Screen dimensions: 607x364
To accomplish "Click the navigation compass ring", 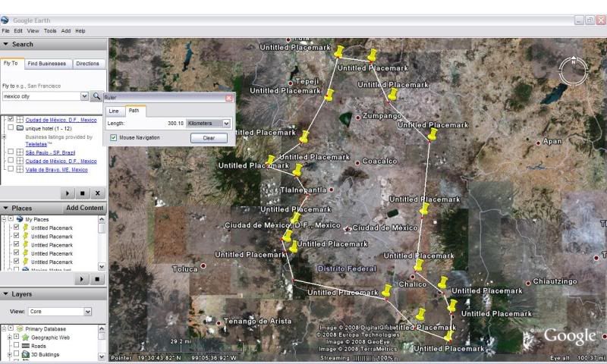I will coord(573,70).
